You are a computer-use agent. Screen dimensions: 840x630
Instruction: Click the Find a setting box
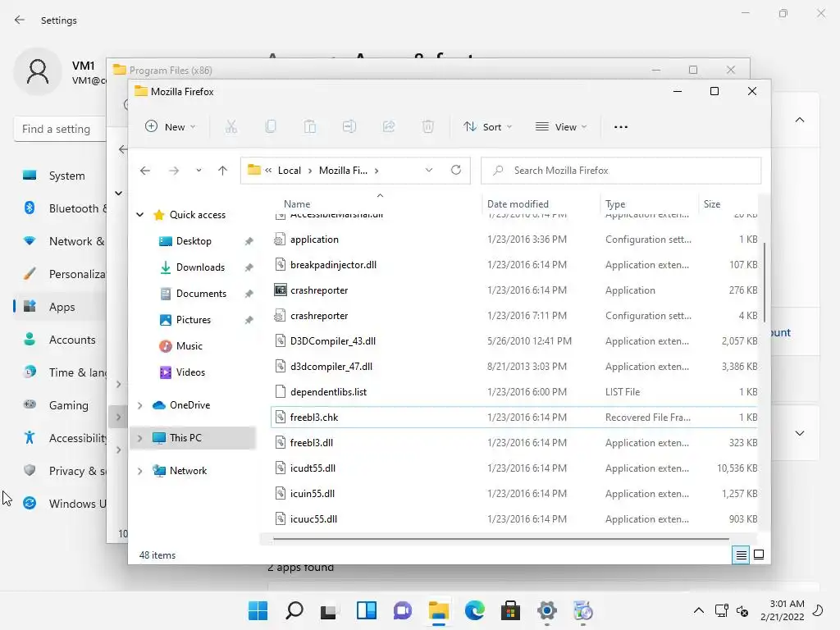[60, 129]
